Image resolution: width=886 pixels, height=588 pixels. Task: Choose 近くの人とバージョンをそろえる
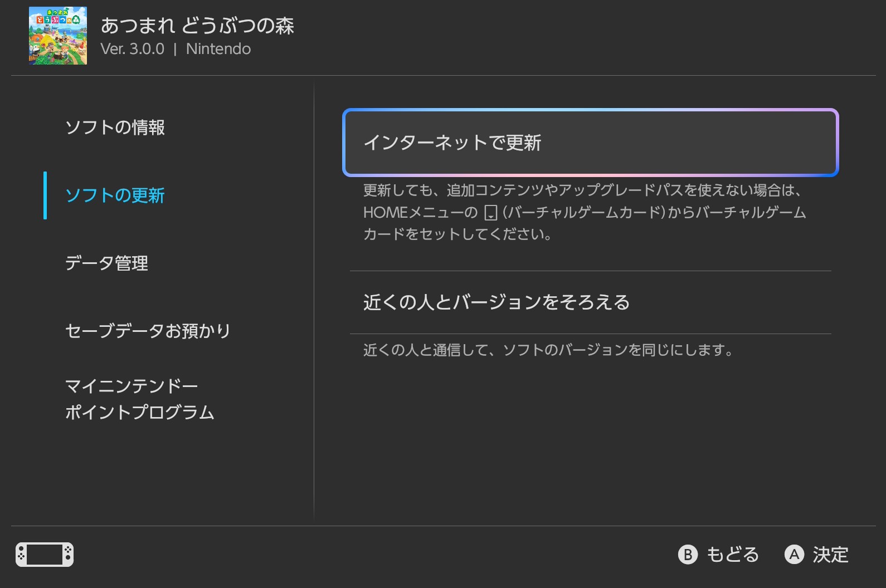pyautogui.click(x=496, y=302)
